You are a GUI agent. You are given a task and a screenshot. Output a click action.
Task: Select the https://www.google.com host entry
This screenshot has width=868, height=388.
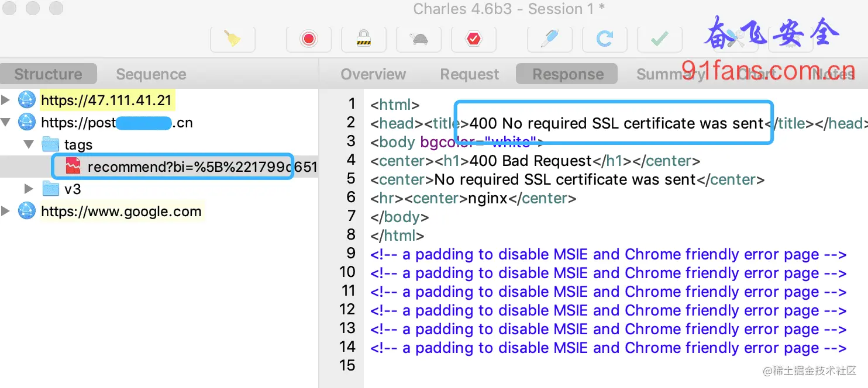[121, 211]
